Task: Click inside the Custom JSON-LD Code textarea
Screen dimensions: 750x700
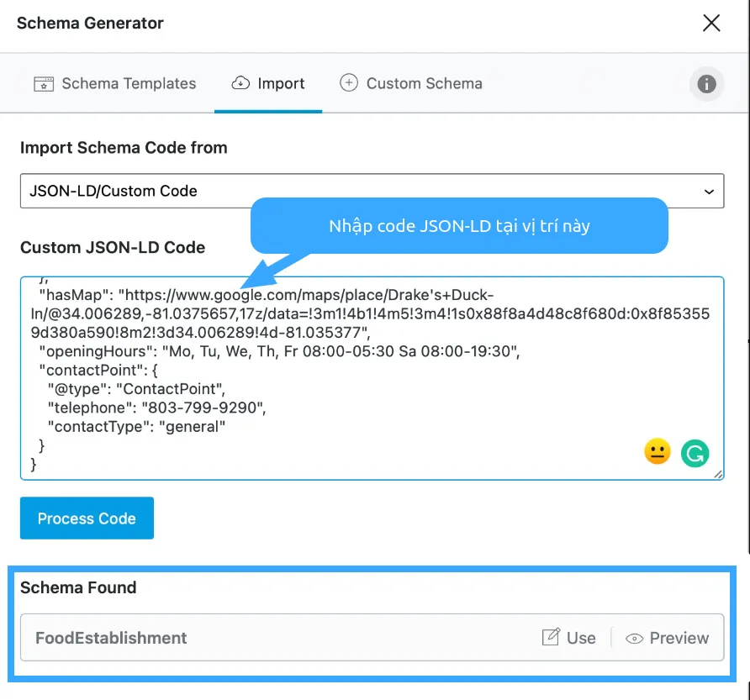Action: point(372,378)
